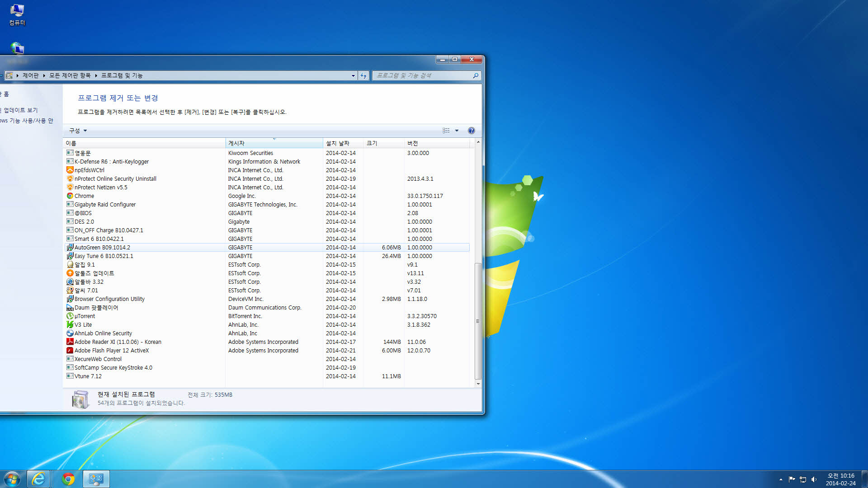Expand the 제어판 breadcrumb arrow

(44, 75)
